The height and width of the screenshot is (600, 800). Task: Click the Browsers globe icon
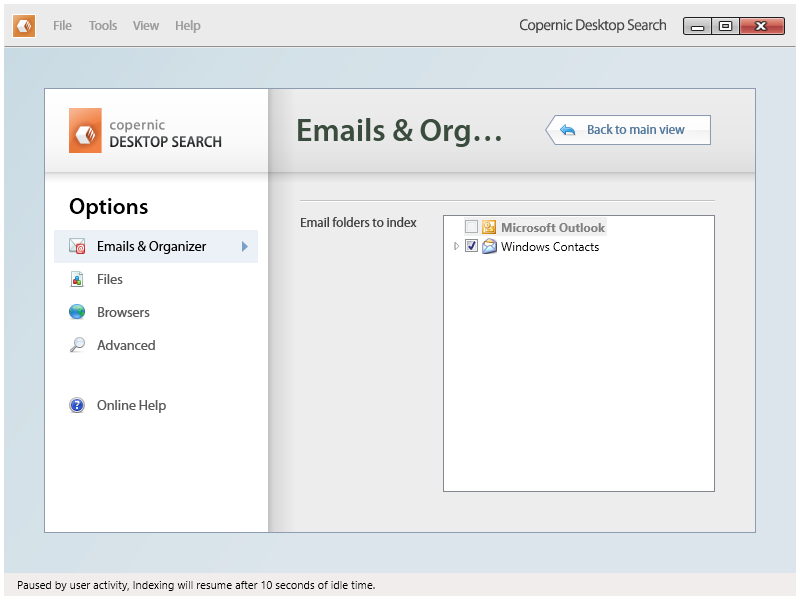77,312
